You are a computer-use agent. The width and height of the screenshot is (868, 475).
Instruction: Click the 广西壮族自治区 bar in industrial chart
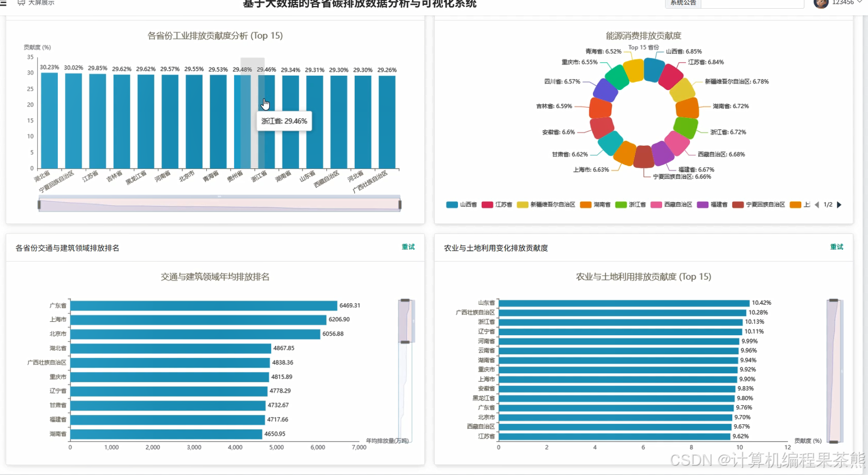[x=387, y=122]
